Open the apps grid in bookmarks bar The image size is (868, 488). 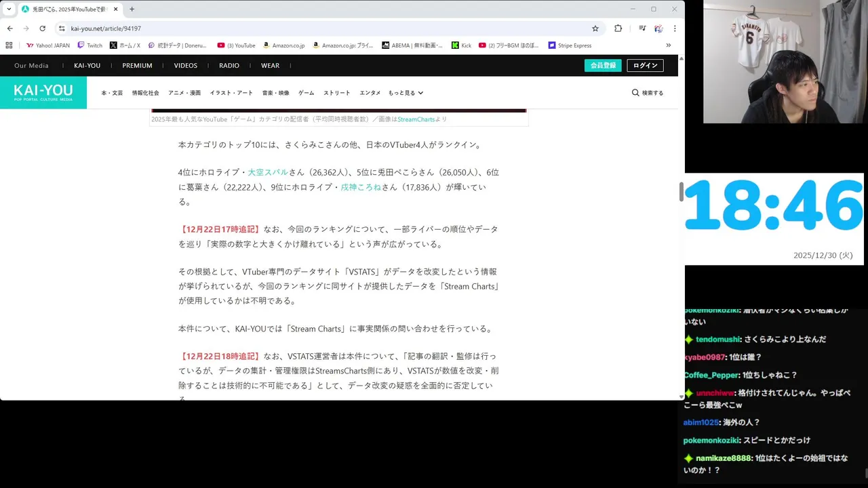(x=9, y=45)
